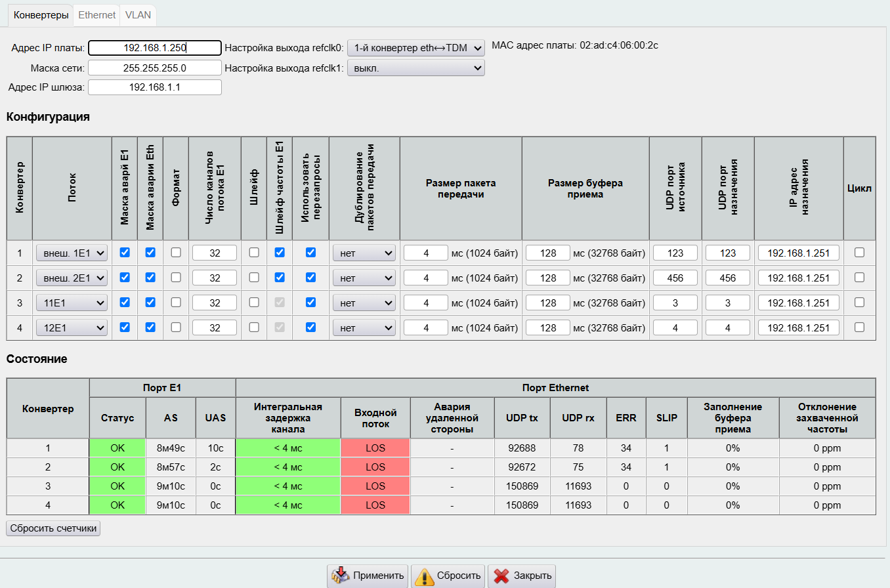Click UDP source port field containing 456

point(675,278)
